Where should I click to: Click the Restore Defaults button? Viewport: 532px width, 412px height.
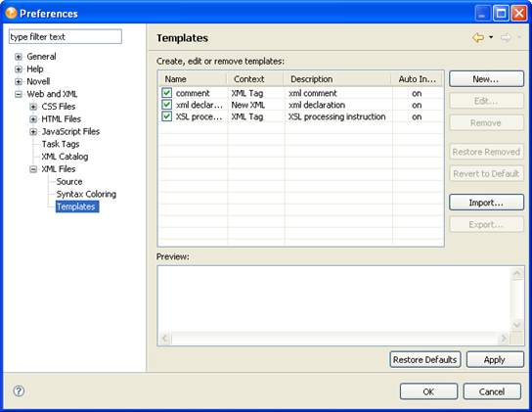[425, 360]
